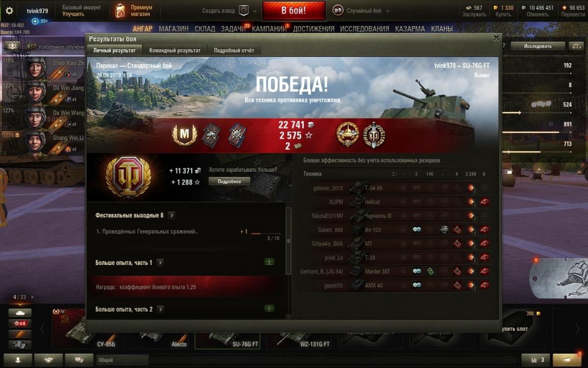Click the 'Подробнее' button
Viewport: 588px width, 368px height.
[x=229, y=181]
